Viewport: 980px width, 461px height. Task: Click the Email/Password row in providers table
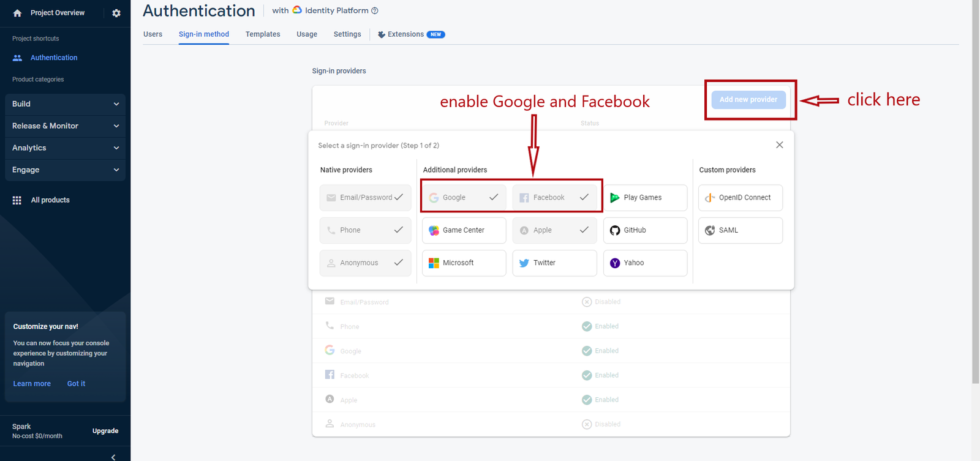click(551, 302)
